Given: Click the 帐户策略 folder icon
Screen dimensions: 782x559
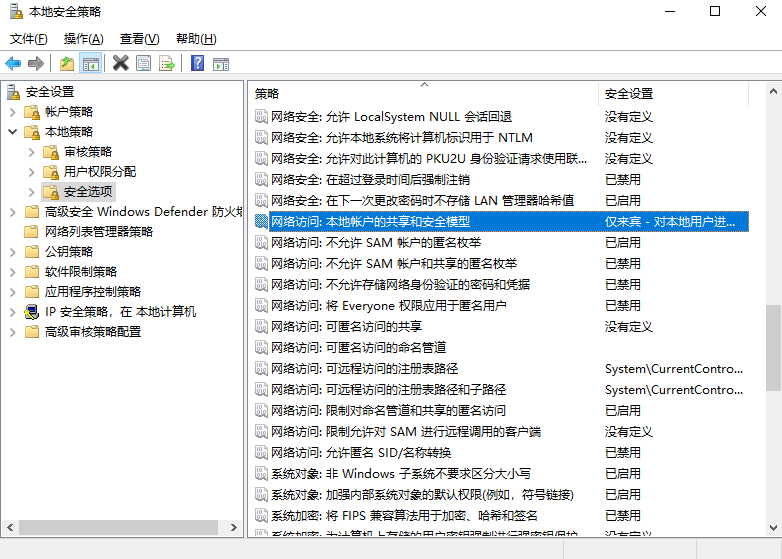Looking at the screenshot, I should 32,112.
